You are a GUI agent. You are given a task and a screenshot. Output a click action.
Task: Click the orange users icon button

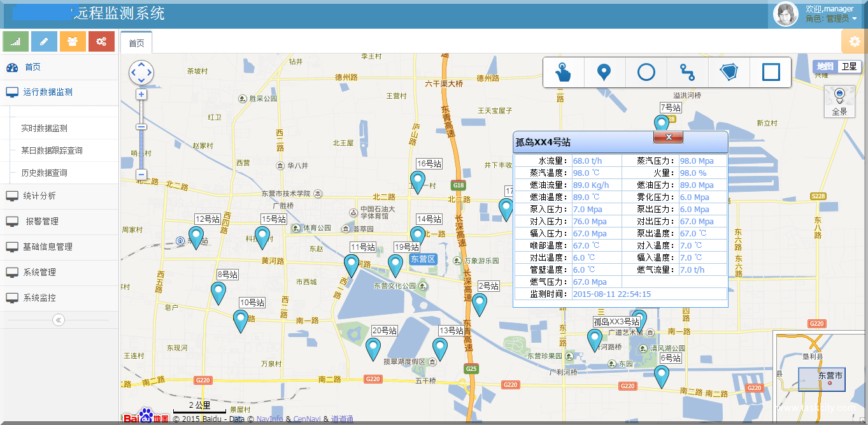coord(73,41)
